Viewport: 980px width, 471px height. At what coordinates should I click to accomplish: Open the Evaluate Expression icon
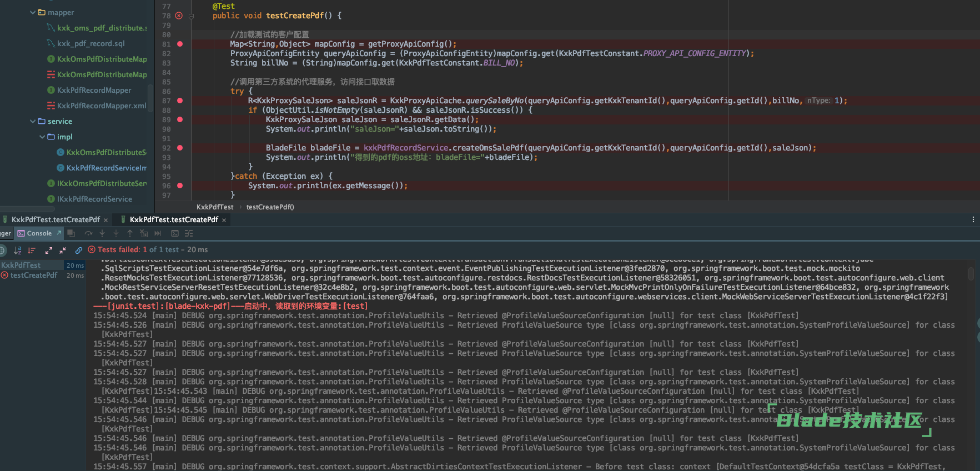coord(175,233)
